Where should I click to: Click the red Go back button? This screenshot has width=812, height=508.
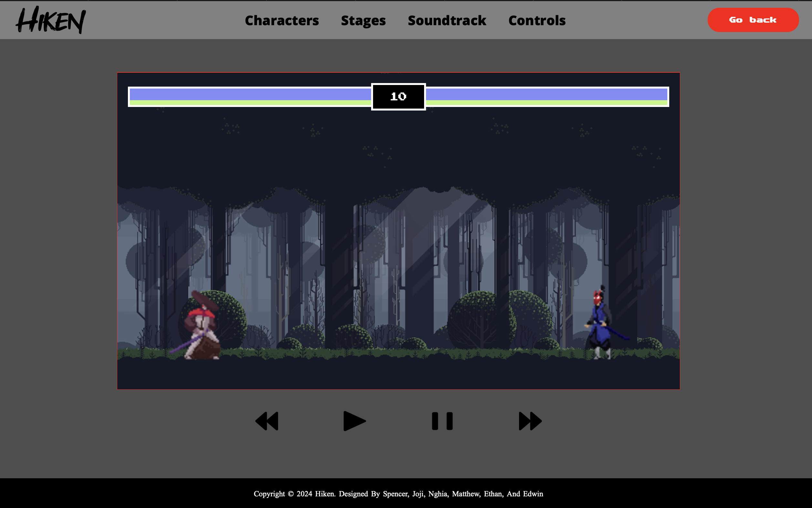click(753, 20)
